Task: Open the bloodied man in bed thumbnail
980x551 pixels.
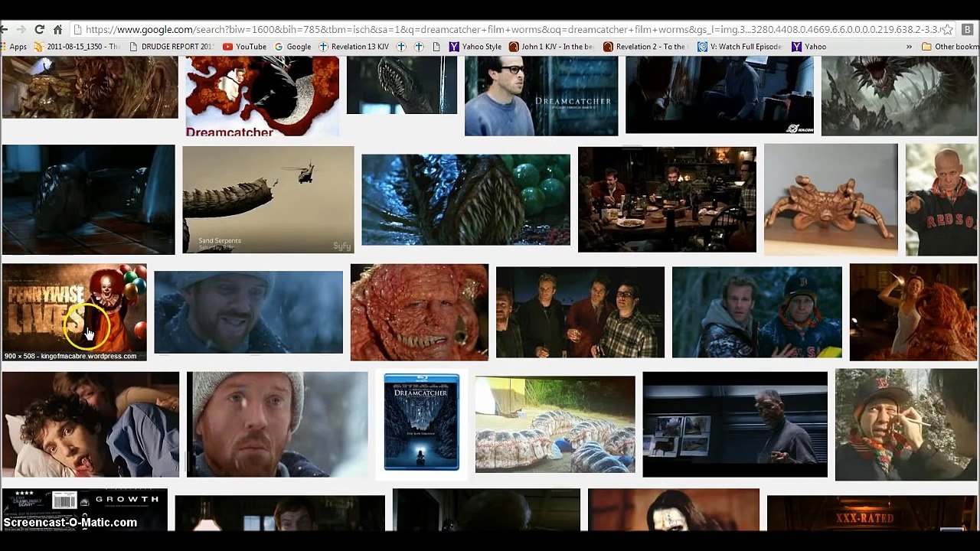Action: (90, 425)
